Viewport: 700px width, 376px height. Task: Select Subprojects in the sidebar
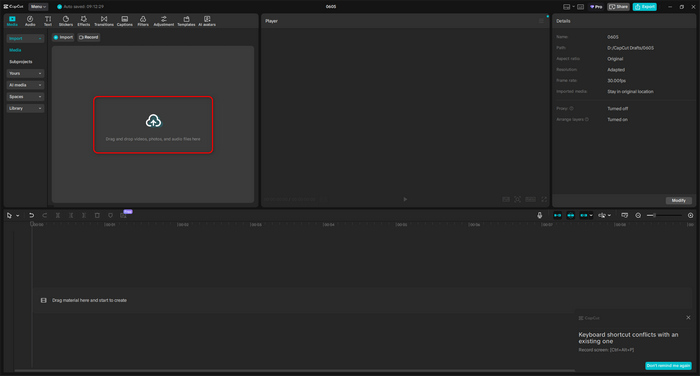pos(21,62)
